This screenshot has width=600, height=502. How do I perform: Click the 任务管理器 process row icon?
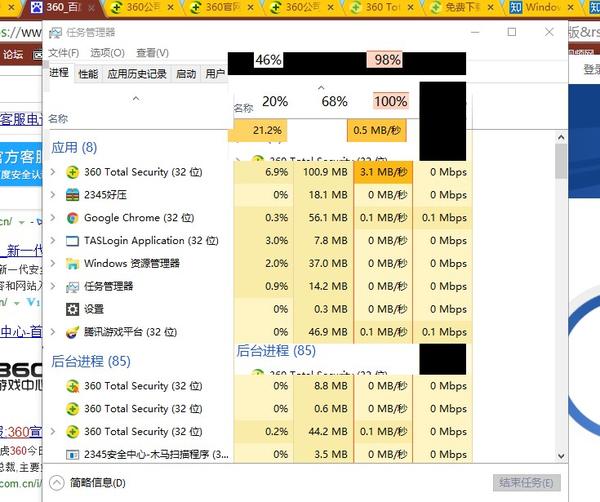(x=72, y=287)
